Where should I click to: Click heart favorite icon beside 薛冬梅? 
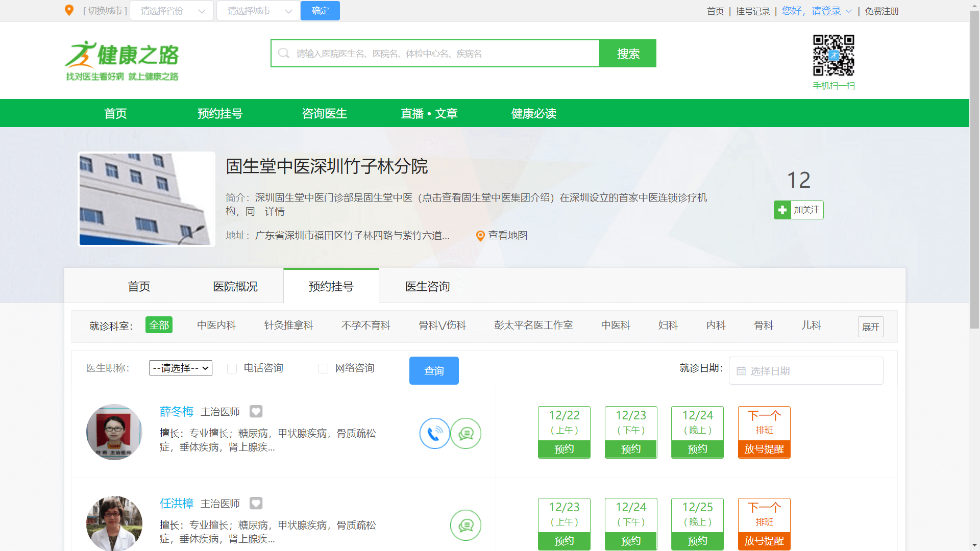tap(256, 411)
